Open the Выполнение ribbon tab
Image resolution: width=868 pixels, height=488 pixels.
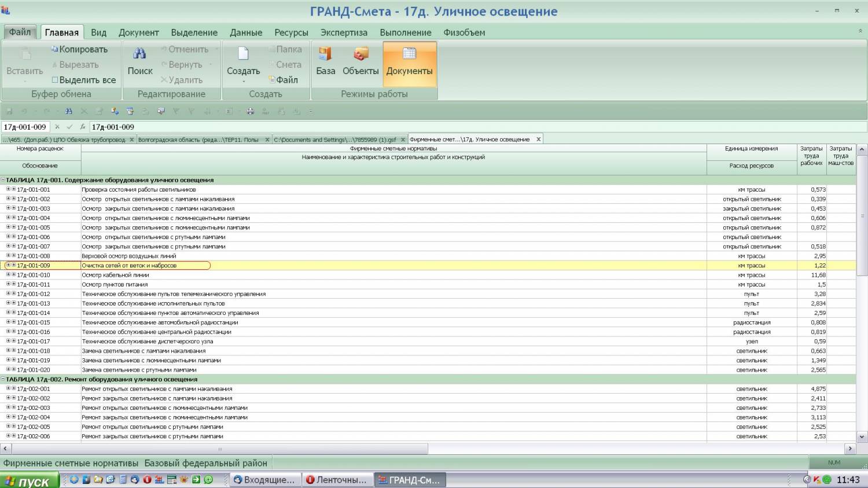pyautogui.click(x=406, y=32)
